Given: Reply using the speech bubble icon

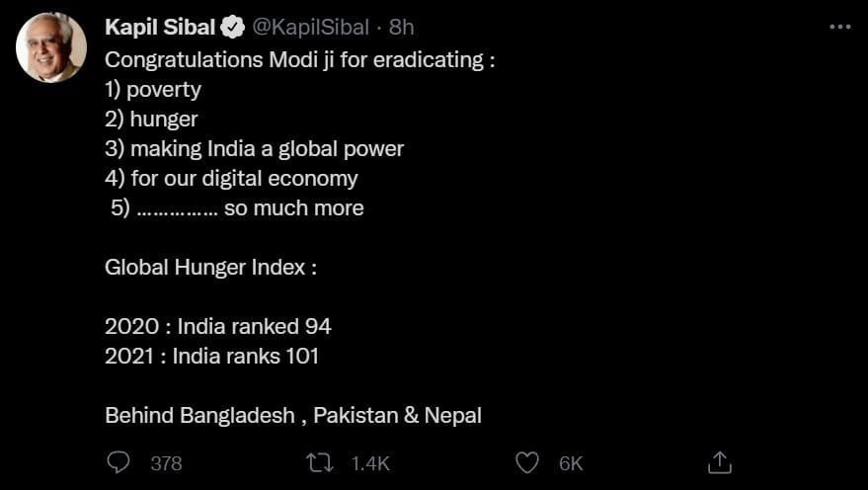Looking at the screenshot, I should 118,462.
